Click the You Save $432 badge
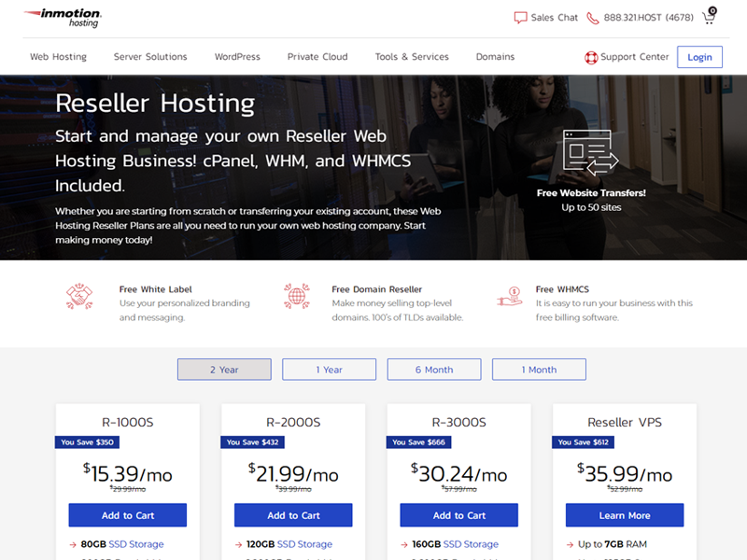Screen dimensions: 747x560 tap(252, 442)
